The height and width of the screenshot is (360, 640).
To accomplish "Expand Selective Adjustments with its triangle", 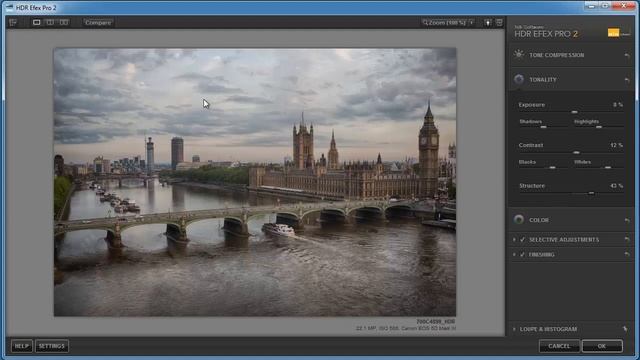I will 514,240.
